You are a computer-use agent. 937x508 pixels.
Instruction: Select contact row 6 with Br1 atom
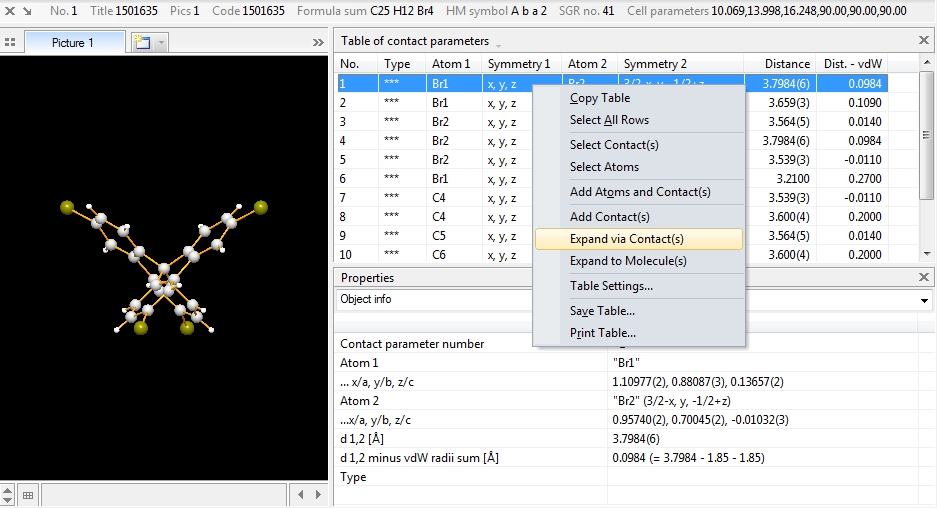440,179
